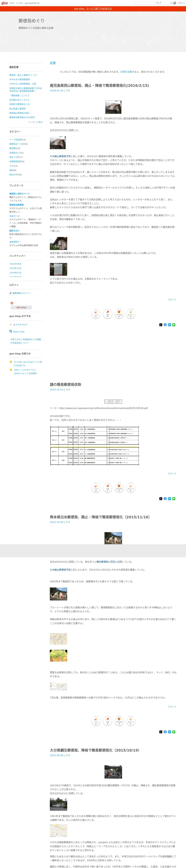Open コメント link under 謎の簡易郵便局改称 post
The width and height of the screenshot is (186, 868).
(172, 473)
